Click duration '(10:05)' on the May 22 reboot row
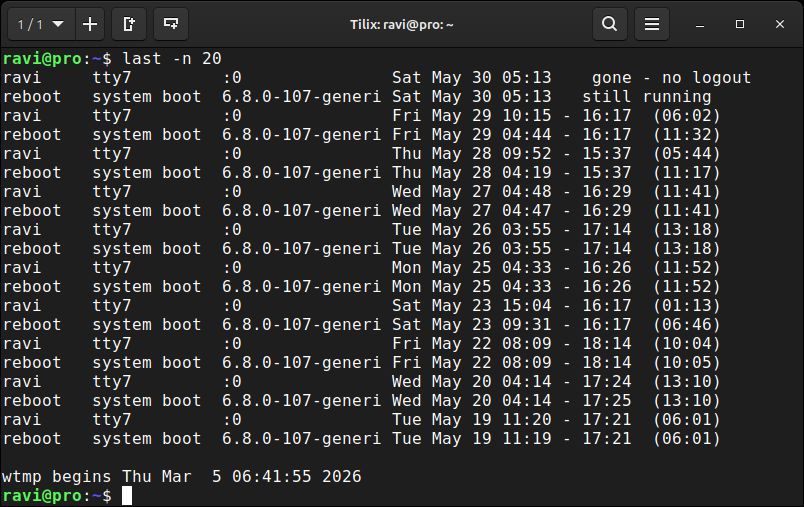The height and width of the screenshot is (507, 804). coord(687,362)
